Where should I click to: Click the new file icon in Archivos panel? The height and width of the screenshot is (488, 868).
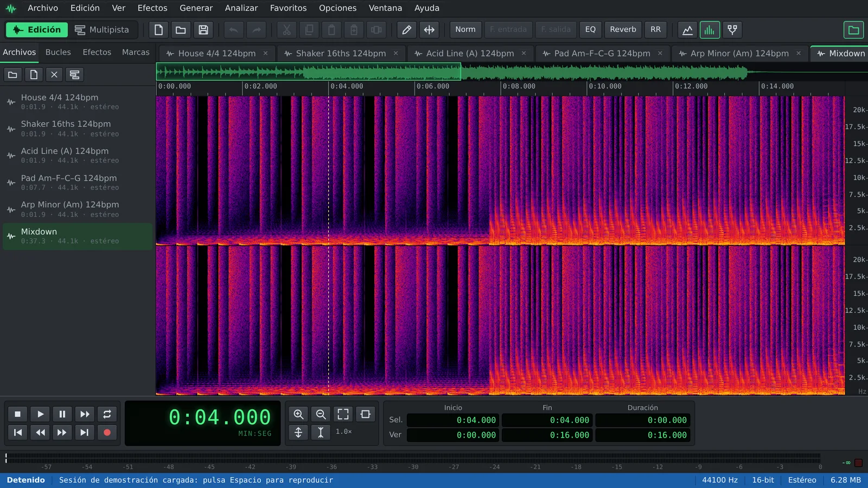point(34,75)
